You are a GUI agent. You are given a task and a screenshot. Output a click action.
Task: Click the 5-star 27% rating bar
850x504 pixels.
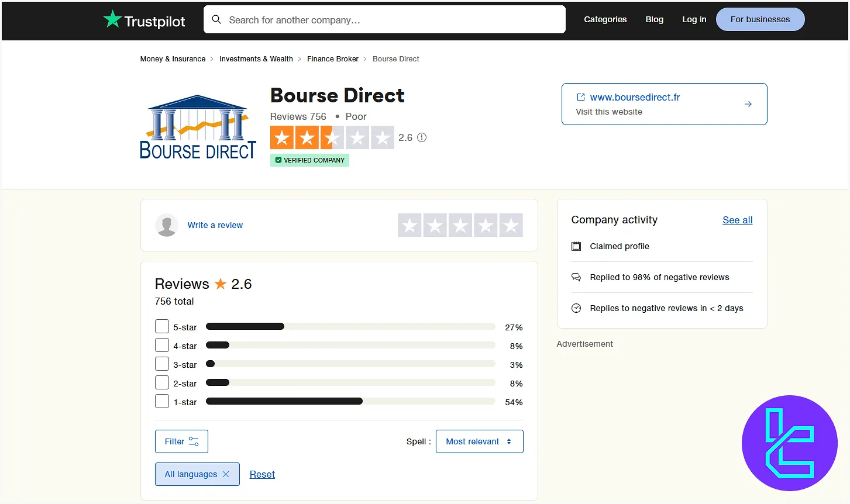tap(350, 326)
